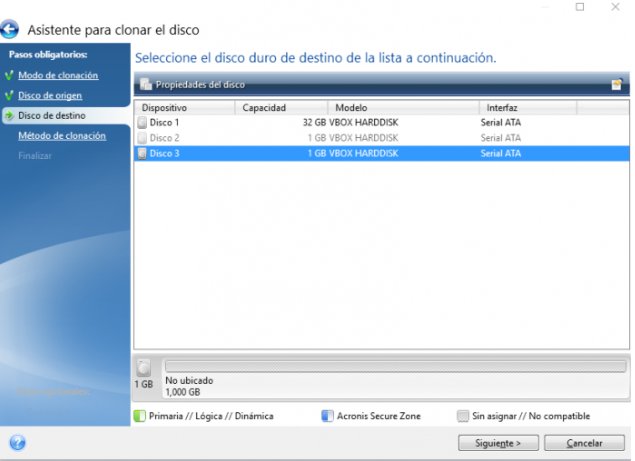Viewport: 635px width, 461px height.
Task: Click the unallocated space partition bar
Action: point(394,367)
